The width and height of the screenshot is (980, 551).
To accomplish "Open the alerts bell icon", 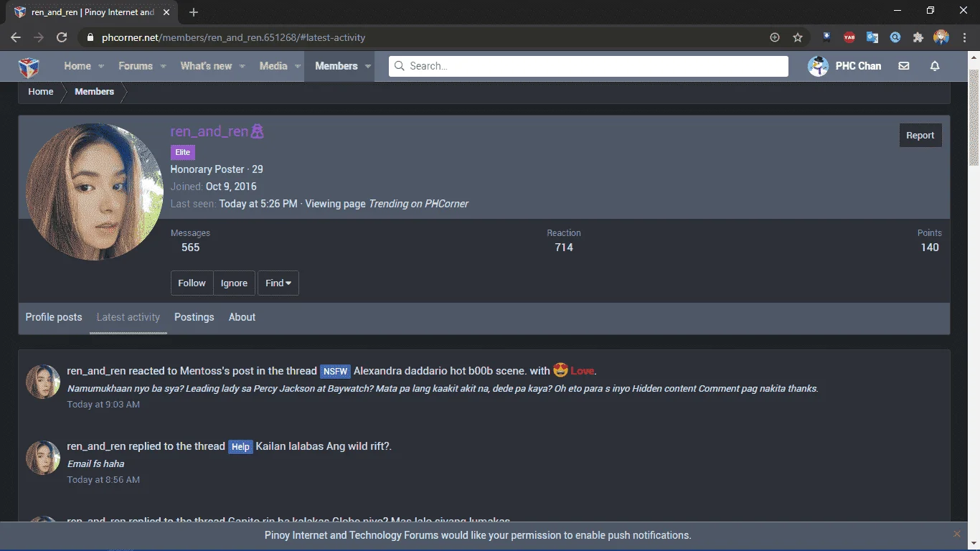I will pos(935,66).
